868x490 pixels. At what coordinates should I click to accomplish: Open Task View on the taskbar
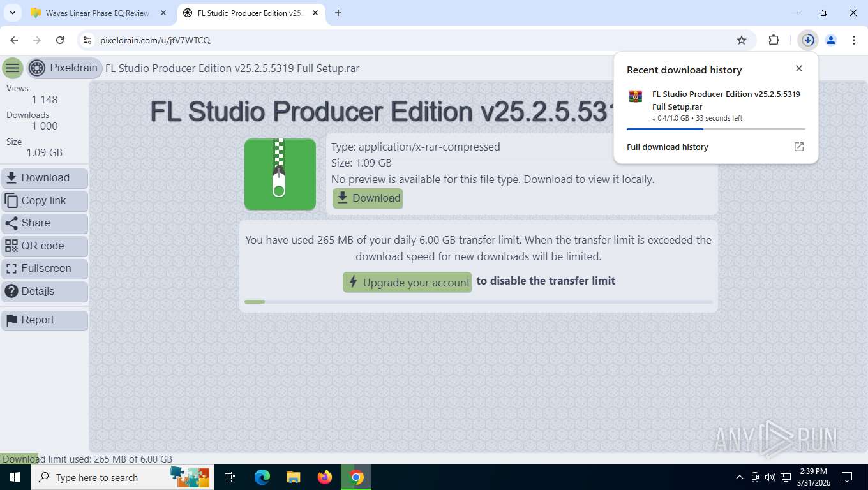230,477
